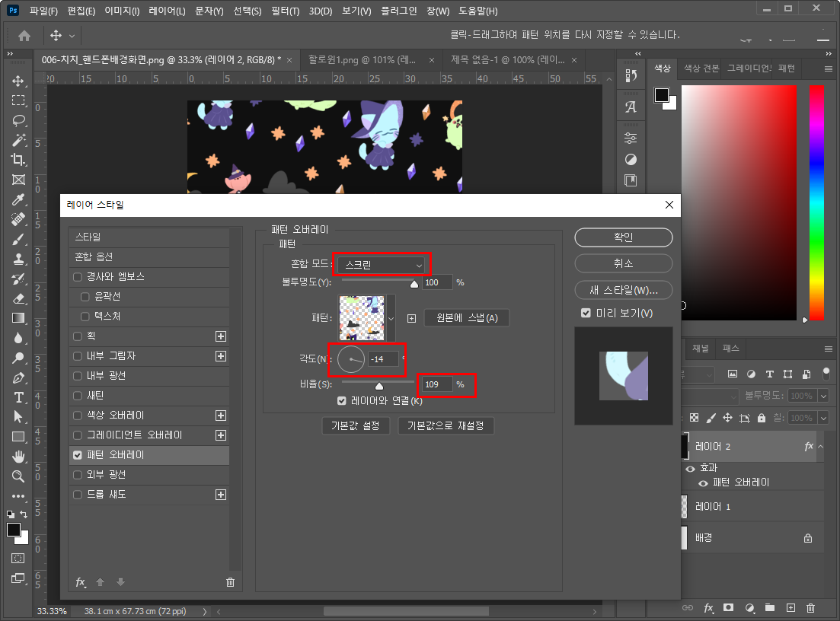The height and width of the screenshot is (621, 840).
Task: Select the Lasso tool
Action: pyautogui.click(x=18, y=120)
